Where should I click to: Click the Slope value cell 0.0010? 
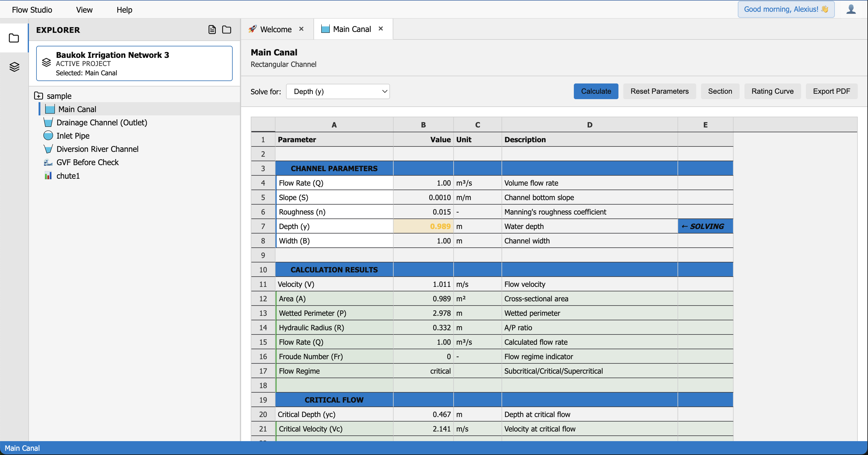(423, 197)
